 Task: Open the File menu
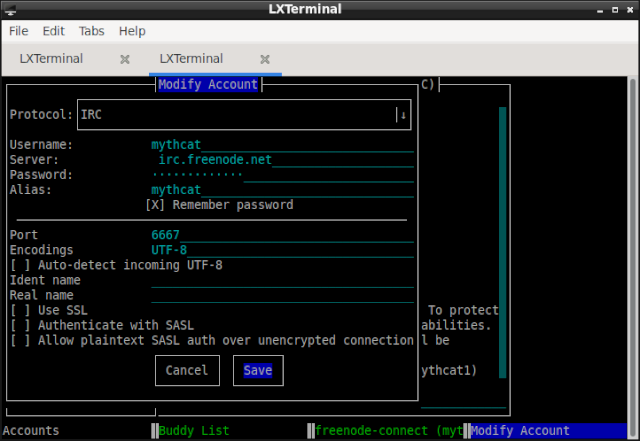click(x=18, y=31)
